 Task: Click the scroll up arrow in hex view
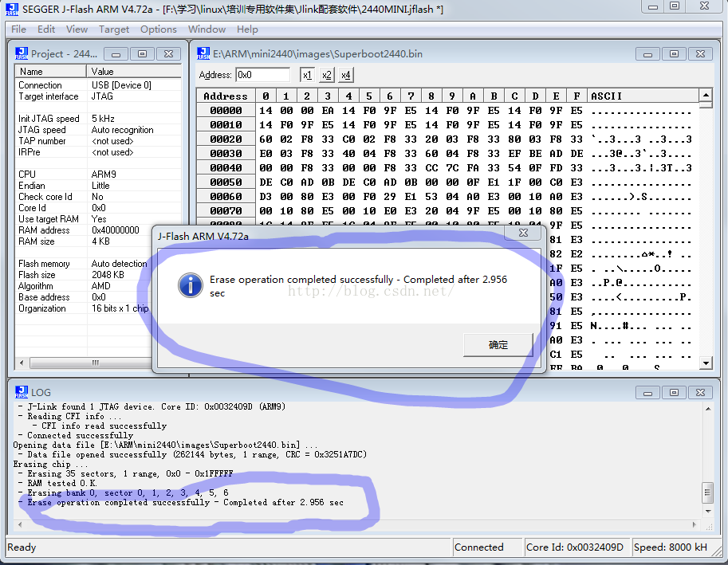[706, 95]
